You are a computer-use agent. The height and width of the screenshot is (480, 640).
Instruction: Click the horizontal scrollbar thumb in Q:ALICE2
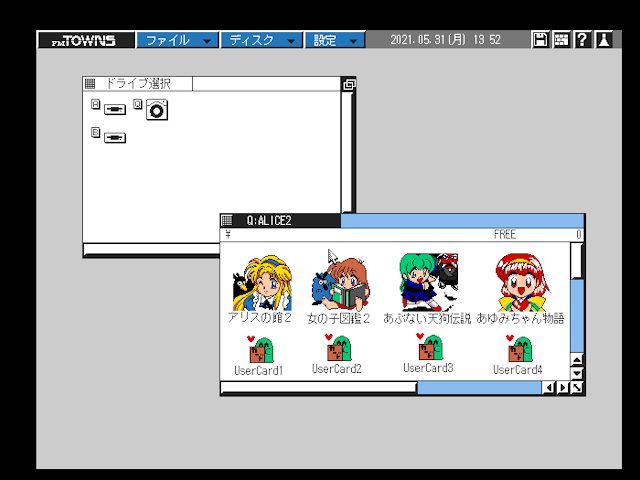click(318, 387)
